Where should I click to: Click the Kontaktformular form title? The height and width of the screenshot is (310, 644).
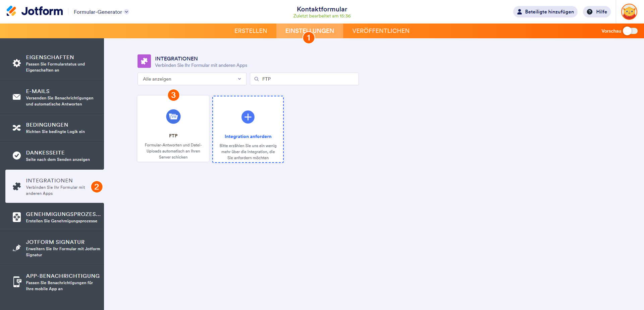(x=322, y=9)
